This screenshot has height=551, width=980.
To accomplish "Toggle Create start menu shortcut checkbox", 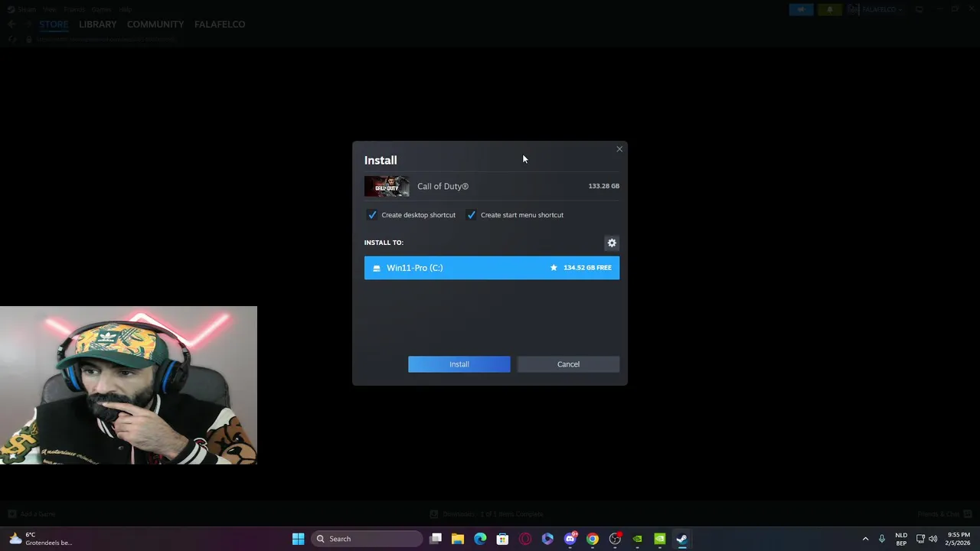I will click(471, 215).
